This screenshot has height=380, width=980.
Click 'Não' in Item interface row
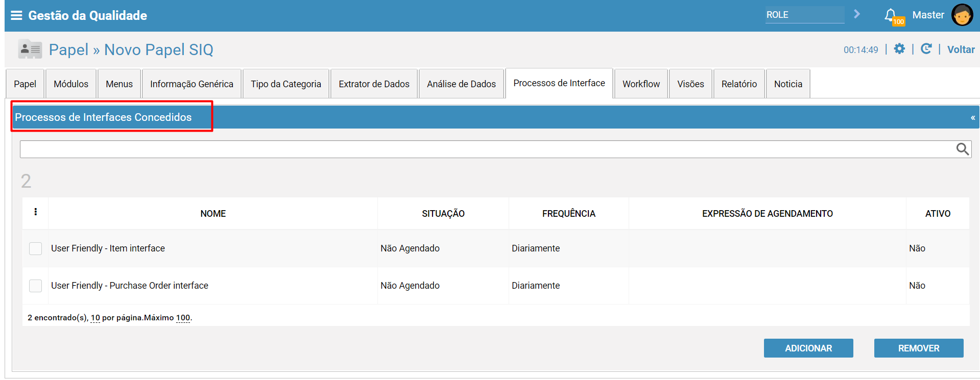point(917,248)
